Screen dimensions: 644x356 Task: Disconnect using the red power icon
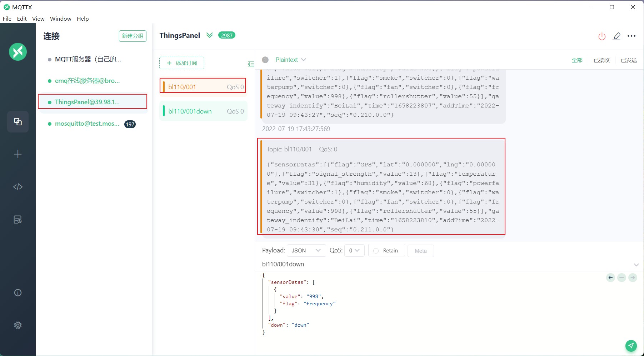[602, 36]
